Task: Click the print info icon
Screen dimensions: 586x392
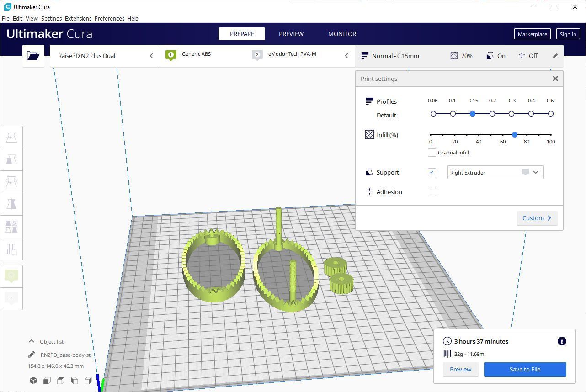Action: [x=562, y=341]
